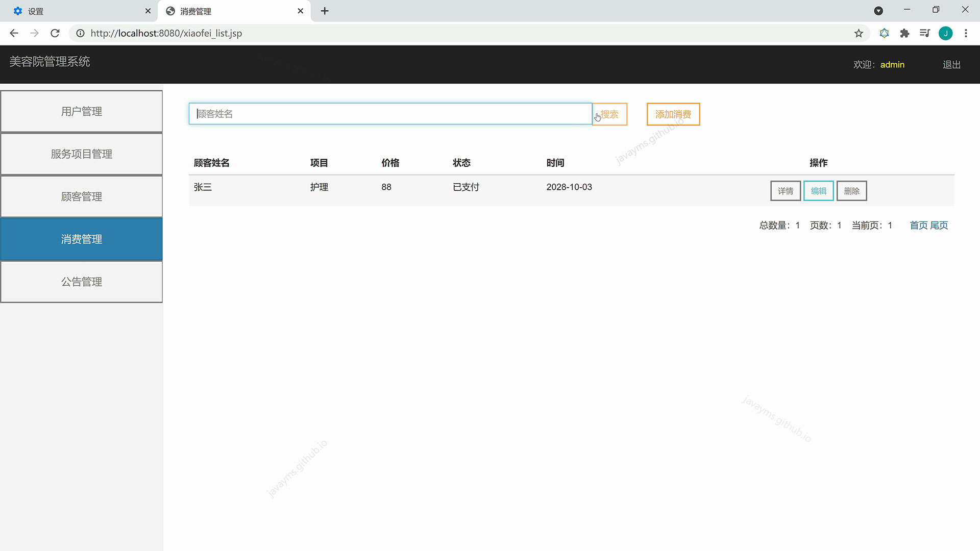Expand the tab search dropdown arrow

[x=878, y=11]
